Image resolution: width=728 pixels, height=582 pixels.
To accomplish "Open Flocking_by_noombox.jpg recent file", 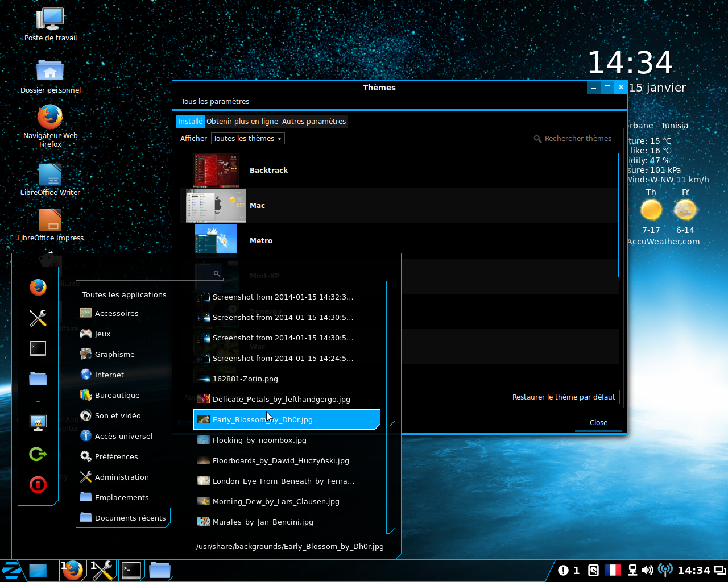I will pyautogui.click(x=287, y=440).
